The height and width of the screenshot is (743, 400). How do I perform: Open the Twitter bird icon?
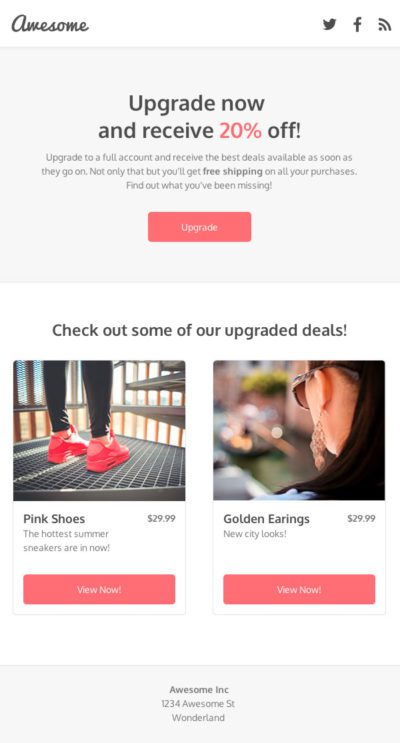coord(329,24)
